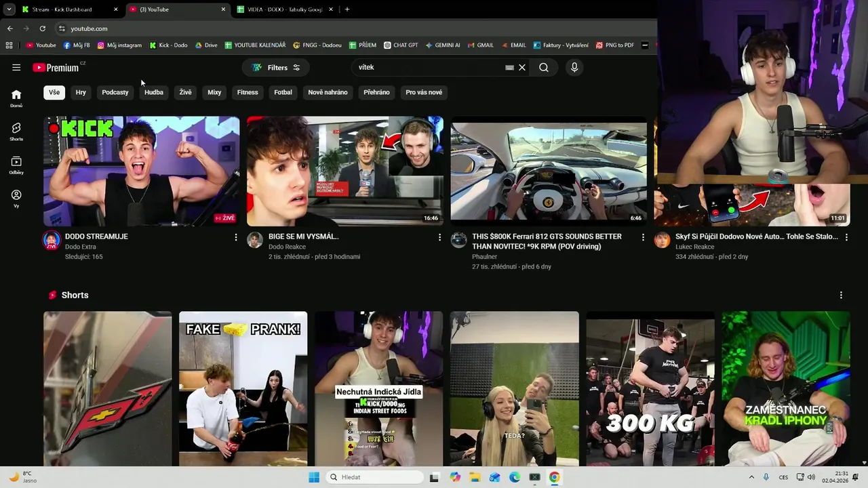
Task: Open more options for BIGE SE MI VYSMÁL
Action: 439,237
